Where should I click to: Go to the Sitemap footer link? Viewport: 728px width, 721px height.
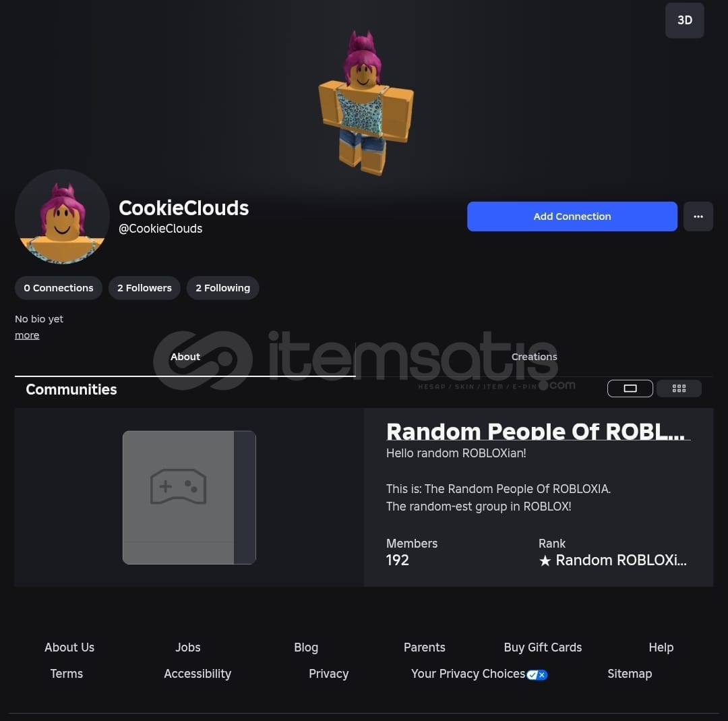tap(630, 674)
